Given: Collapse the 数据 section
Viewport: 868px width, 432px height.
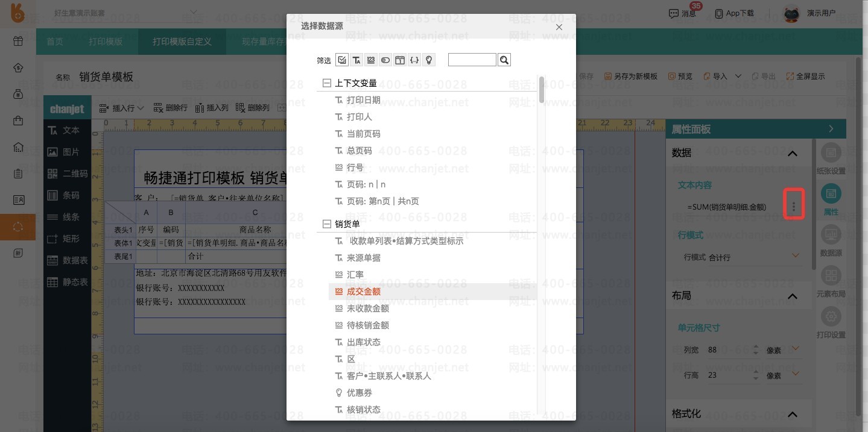Looking at the screenshot, I should (793, 154).
